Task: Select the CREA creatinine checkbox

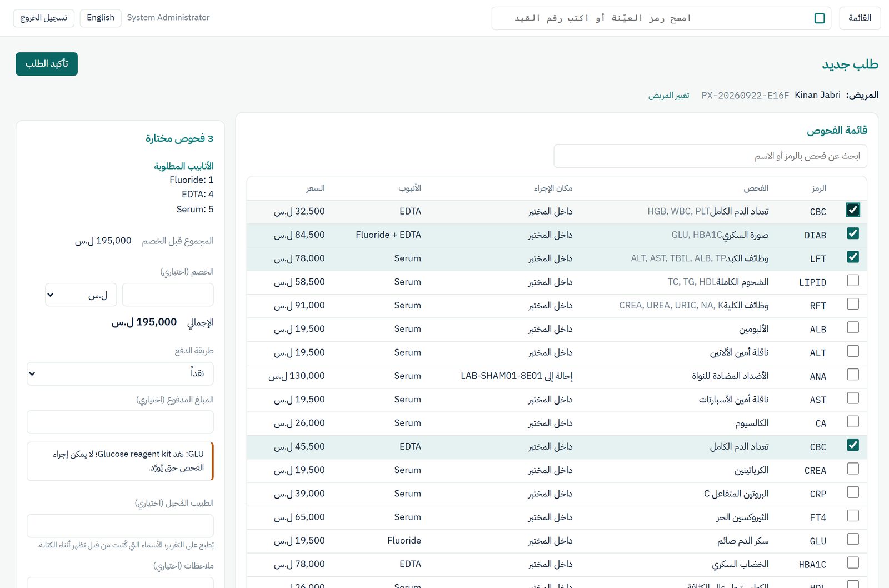Action: click(x=853, y=469)
